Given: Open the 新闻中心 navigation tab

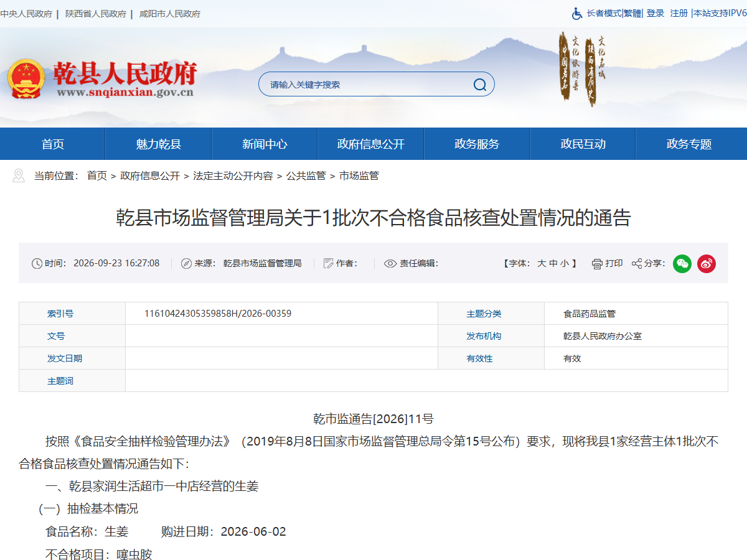Looking at the screenshot, I should tap(265, 144).
